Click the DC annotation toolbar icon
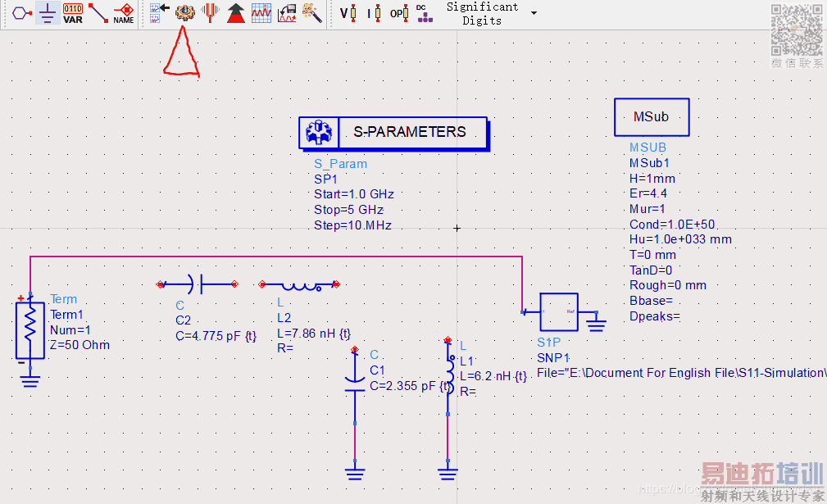Image resolution: width=827 pixels, height=504 pixels. point(424,13)
